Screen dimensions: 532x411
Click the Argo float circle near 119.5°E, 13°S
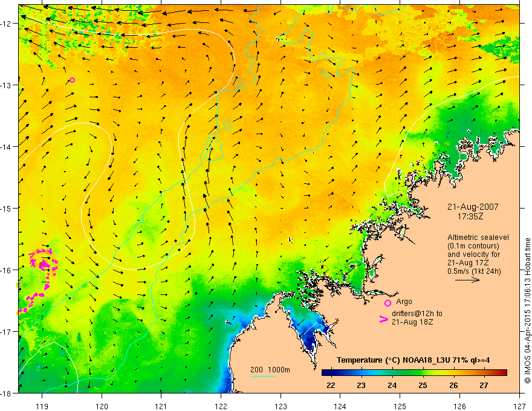72,80
